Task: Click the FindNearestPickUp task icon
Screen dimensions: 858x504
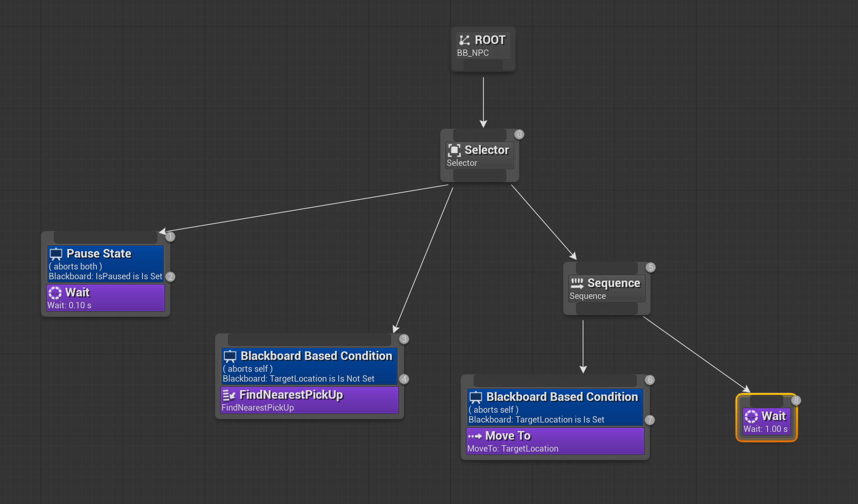Action: point(229,395)
